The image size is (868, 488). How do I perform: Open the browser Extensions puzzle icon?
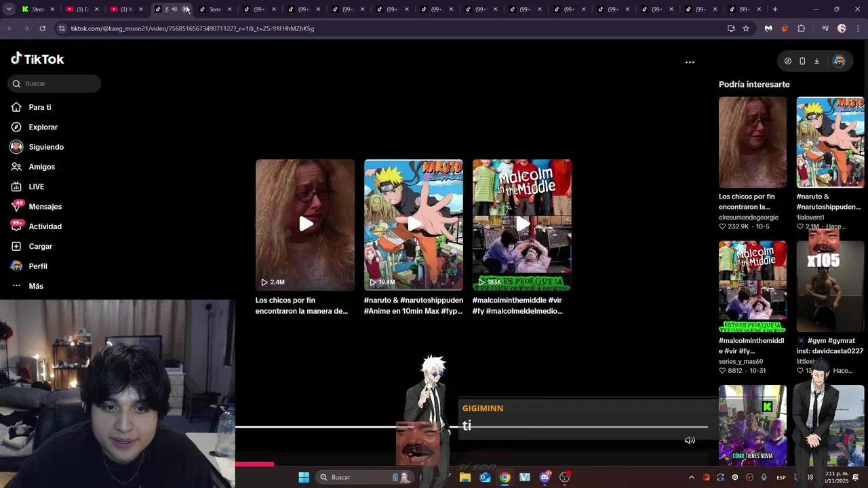802,28
